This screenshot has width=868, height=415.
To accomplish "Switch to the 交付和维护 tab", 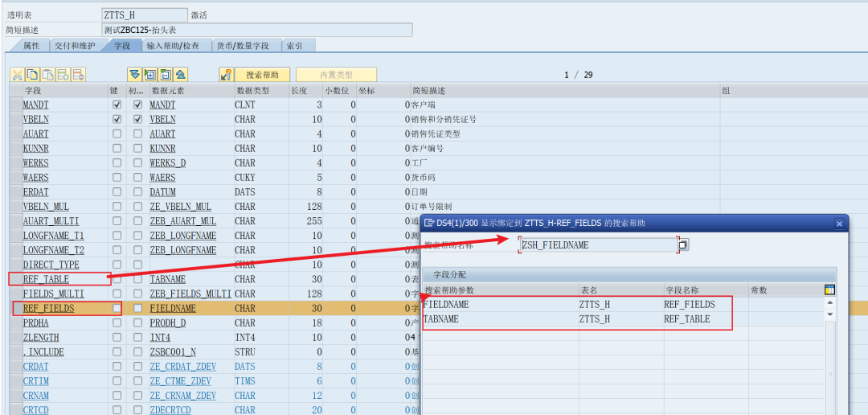I will 74,46.
